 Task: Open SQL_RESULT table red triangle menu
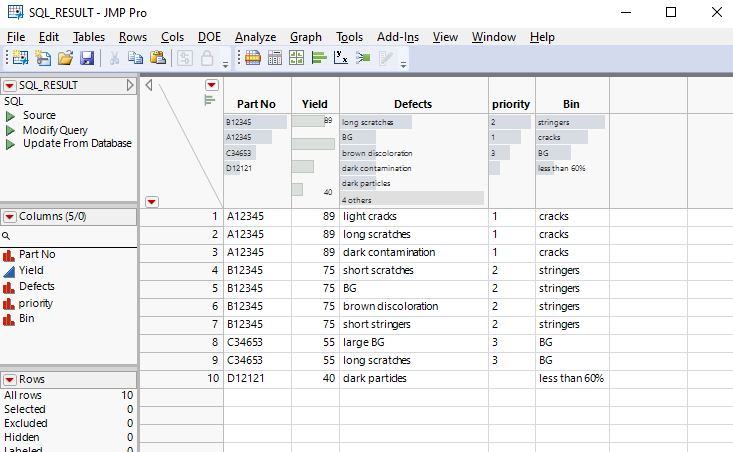pos(9,86)
